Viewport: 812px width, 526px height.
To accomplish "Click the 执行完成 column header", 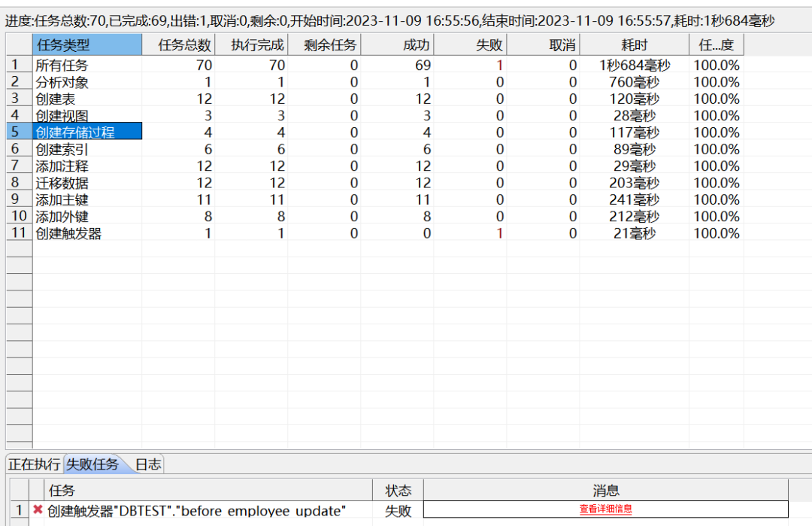I will pos(251,45).
